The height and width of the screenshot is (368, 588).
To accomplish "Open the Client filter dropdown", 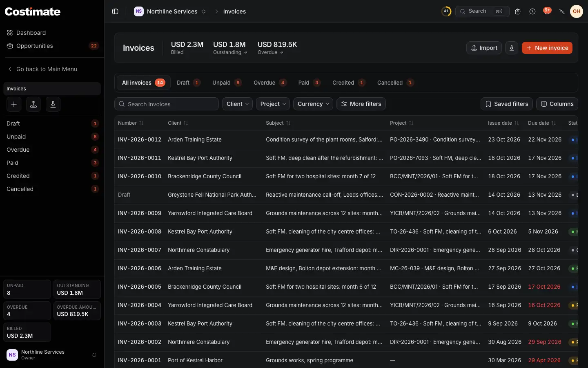I will click(237, 104).
